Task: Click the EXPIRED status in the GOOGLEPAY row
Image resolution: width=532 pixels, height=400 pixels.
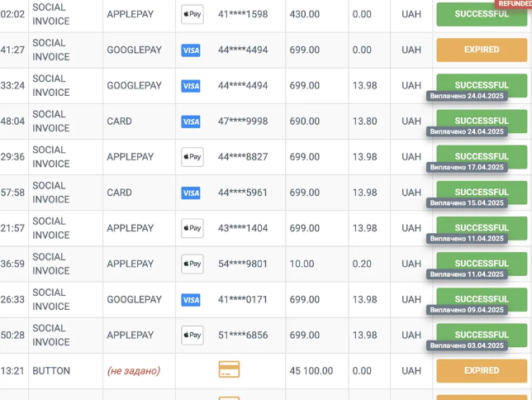Action: tap(481, 50)
